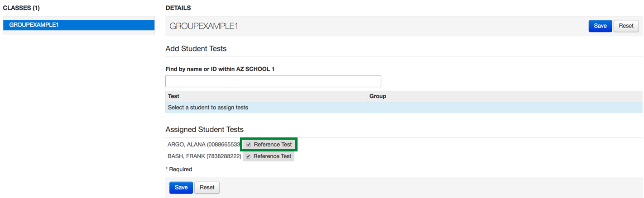This screenshot has width=644, height=198.
Task: Click the 'Select a student to assign tests' row
Action: coord(208,108)
